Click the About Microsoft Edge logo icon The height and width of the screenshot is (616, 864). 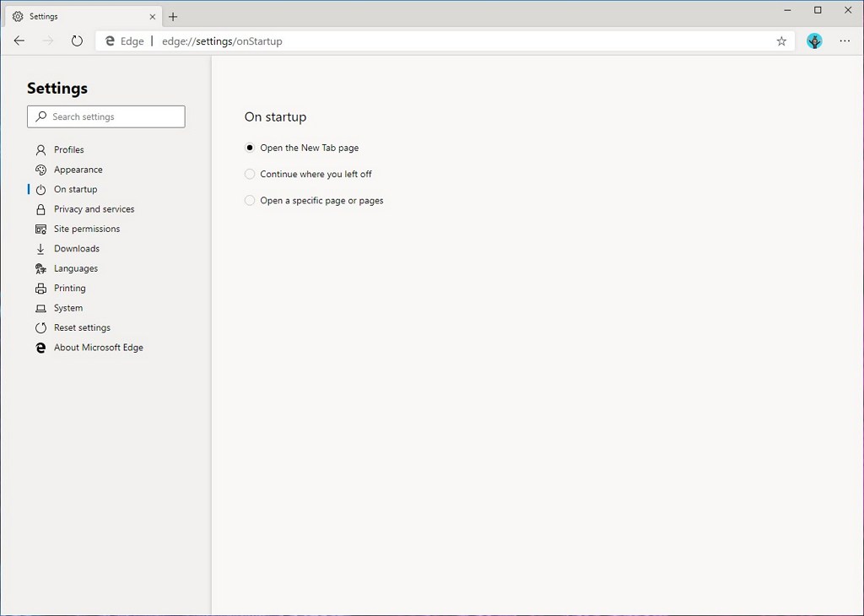pos(40,348)
